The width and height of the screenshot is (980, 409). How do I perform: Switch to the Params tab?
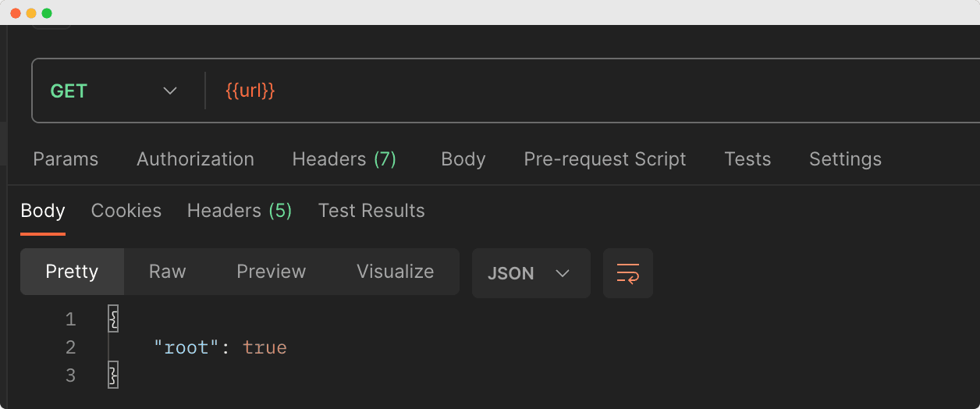coord(66,159)
